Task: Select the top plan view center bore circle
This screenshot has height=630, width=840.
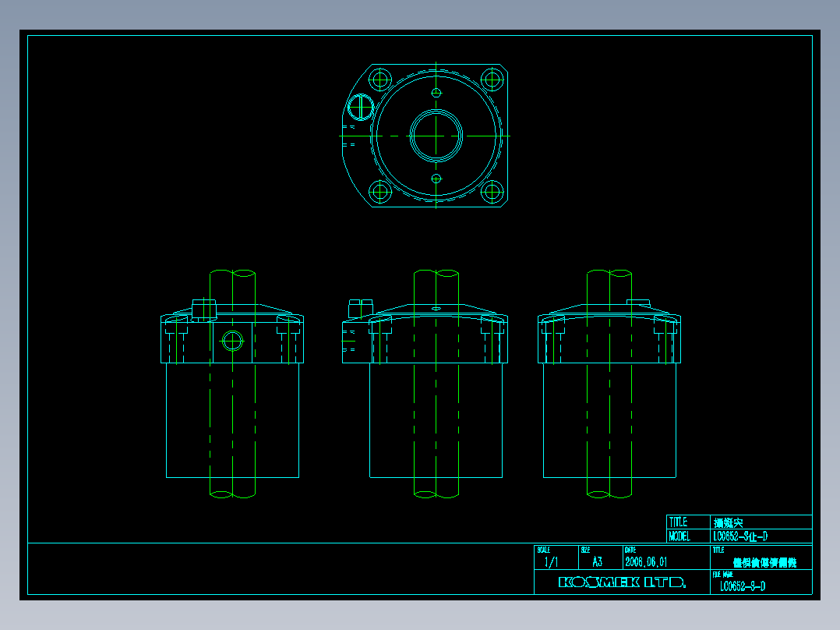Action: point(436,136)
